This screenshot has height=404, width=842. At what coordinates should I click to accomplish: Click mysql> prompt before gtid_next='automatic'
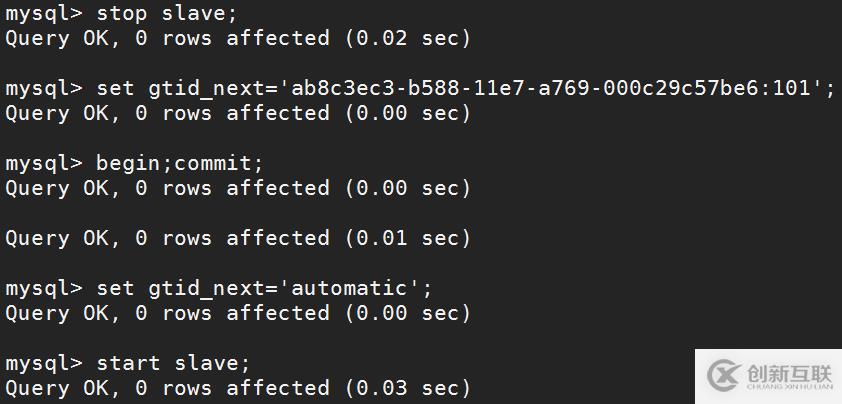pyautogui.click(x=45, y=289)
